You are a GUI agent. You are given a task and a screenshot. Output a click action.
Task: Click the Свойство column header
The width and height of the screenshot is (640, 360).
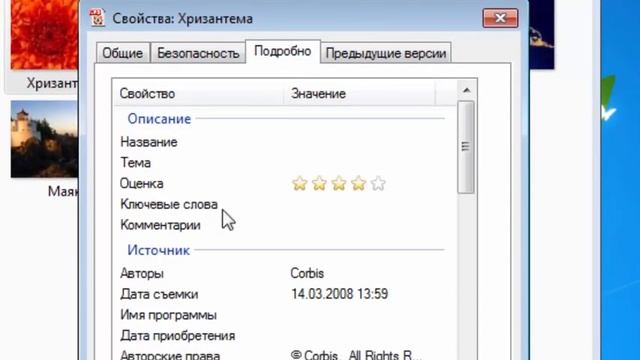(198, 93)
